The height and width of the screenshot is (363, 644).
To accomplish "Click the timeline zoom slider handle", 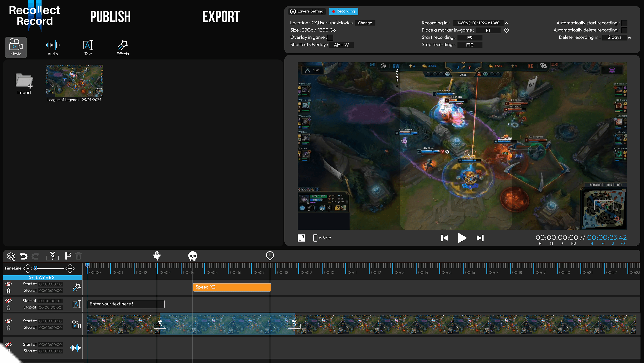I will pyautogui.click(x=35, y=268).
